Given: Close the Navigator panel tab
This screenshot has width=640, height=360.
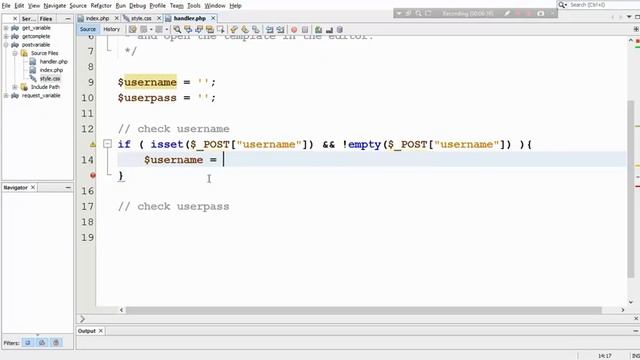Looking at the screenshot, I should click(x=33, y=187).
